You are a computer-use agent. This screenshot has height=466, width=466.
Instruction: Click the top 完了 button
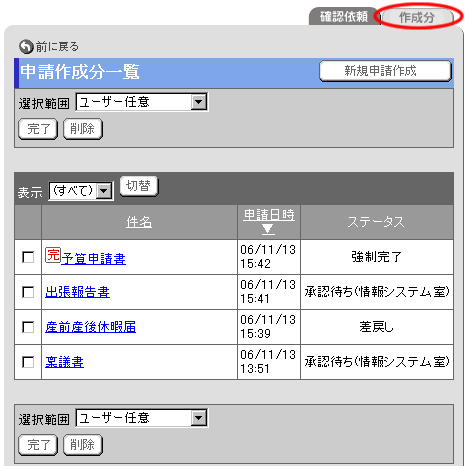click(38, 129)
